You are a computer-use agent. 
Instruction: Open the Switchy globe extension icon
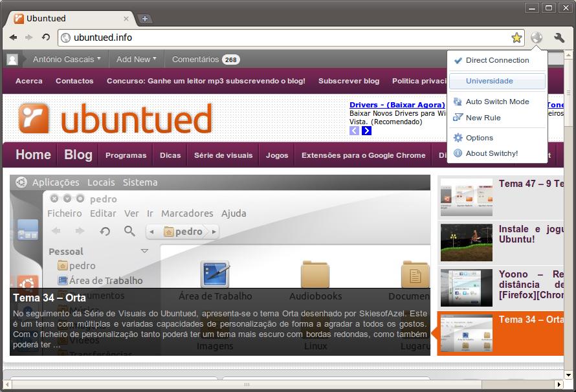[537, 38]
